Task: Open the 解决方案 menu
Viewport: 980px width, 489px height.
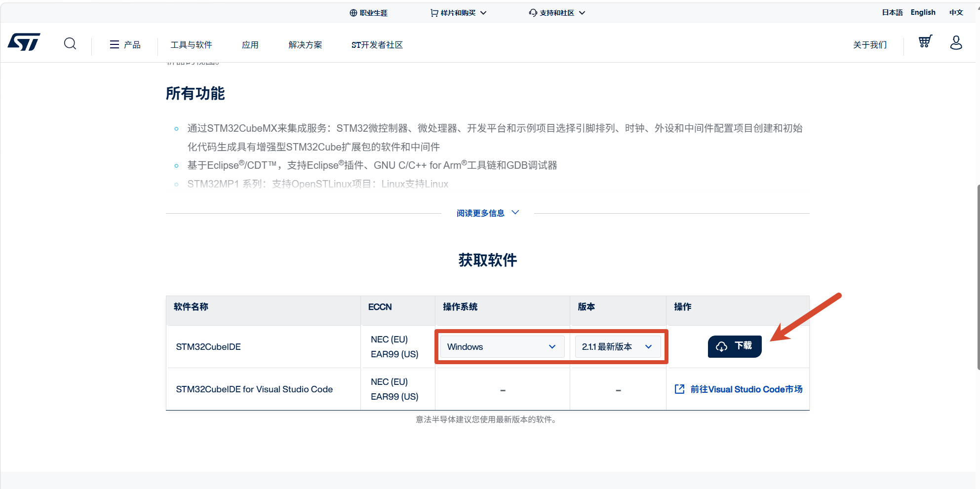Action: [305, 44]
